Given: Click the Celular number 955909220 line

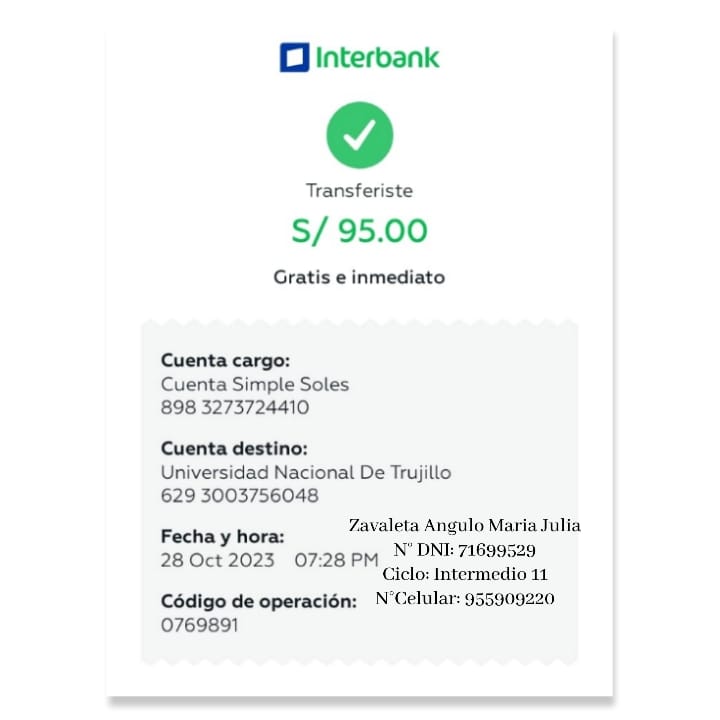Looking at the screenshot, I should pos(465,599).
